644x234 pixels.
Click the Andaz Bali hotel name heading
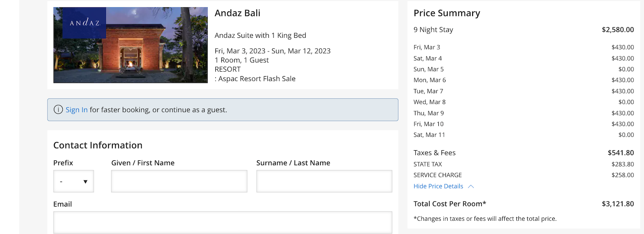237,13
